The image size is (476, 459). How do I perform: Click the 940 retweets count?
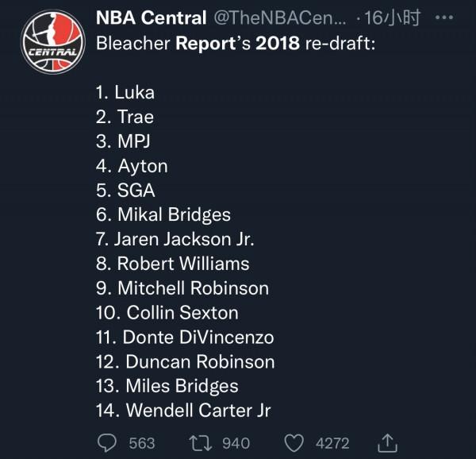coord(236,443)
